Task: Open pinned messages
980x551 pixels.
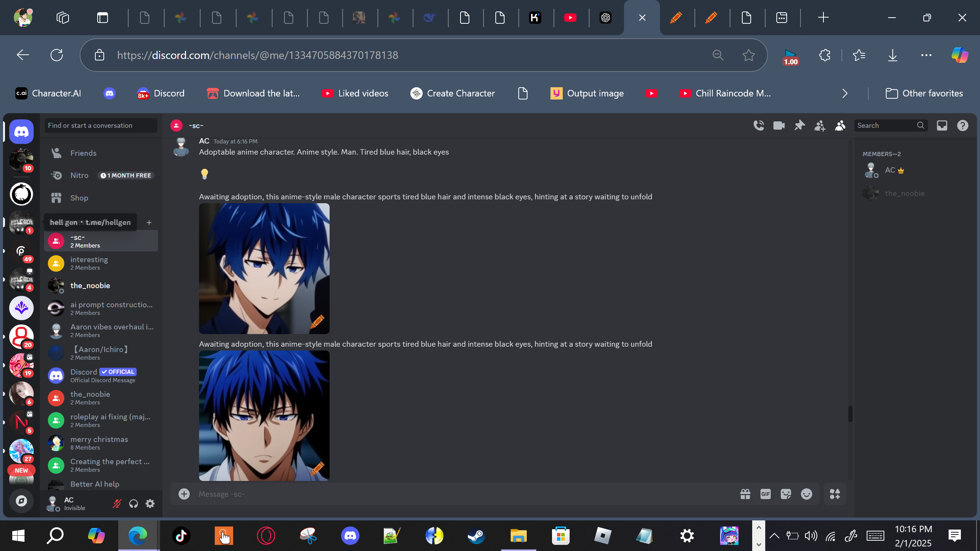Action: pos(799,126)
